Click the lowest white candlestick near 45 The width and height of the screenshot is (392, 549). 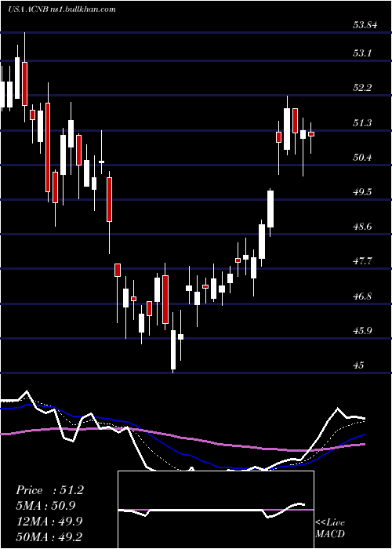click(173, 350)
